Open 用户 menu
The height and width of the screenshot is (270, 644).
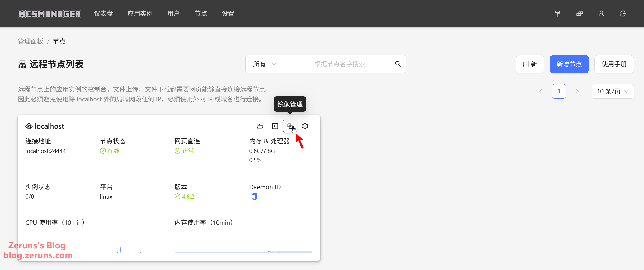(173, 13)
